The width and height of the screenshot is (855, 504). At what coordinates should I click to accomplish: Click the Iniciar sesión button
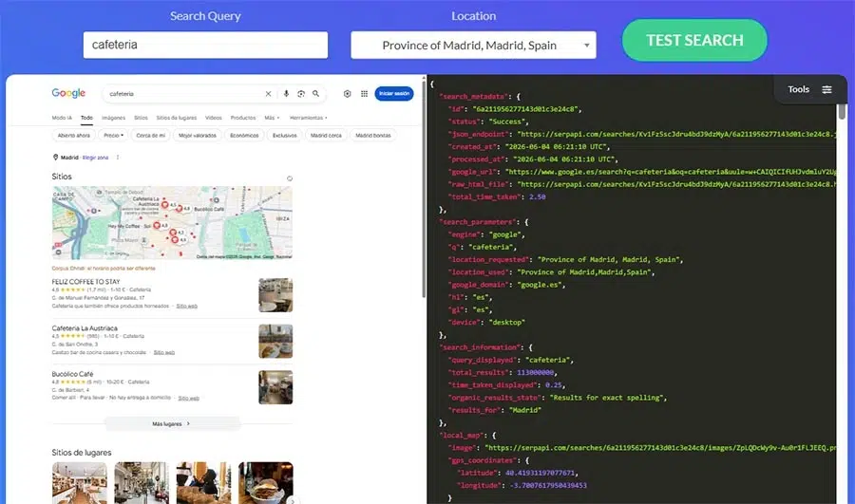click(x=394, y=94)
